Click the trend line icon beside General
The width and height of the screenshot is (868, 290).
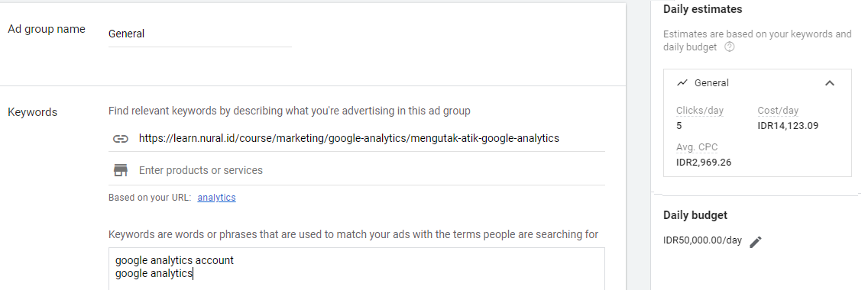[682, 83]
